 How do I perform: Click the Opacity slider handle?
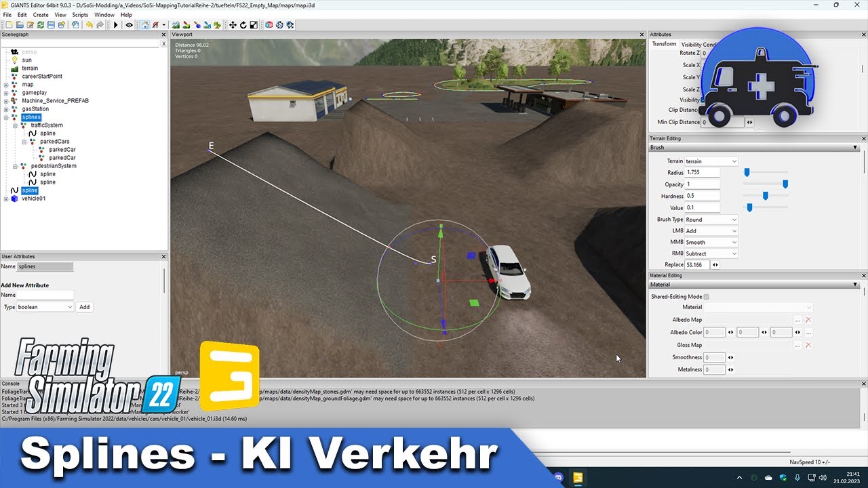pyautogui.click(x=785, y=184)
